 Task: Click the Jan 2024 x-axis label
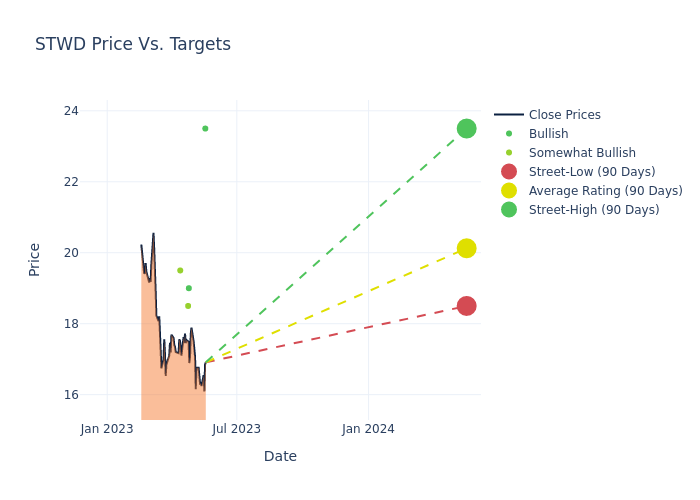(368, 429)
